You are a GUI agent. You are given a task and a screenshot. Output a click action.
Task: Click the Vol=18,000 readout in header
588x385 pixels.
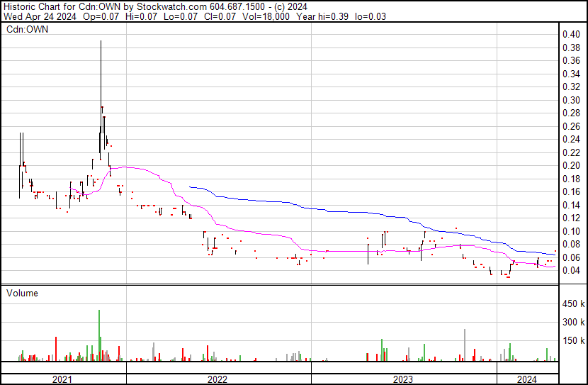pos(266,16)
